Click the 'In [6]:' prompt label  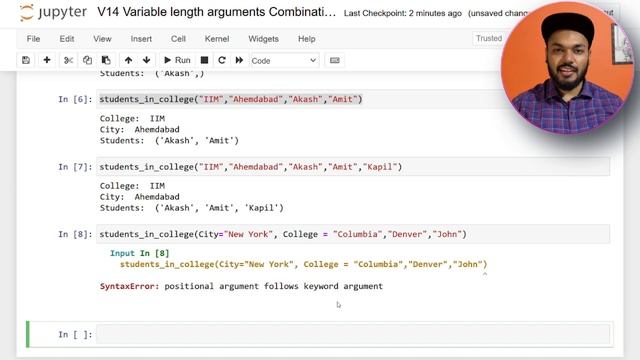[x=75, y=99]
